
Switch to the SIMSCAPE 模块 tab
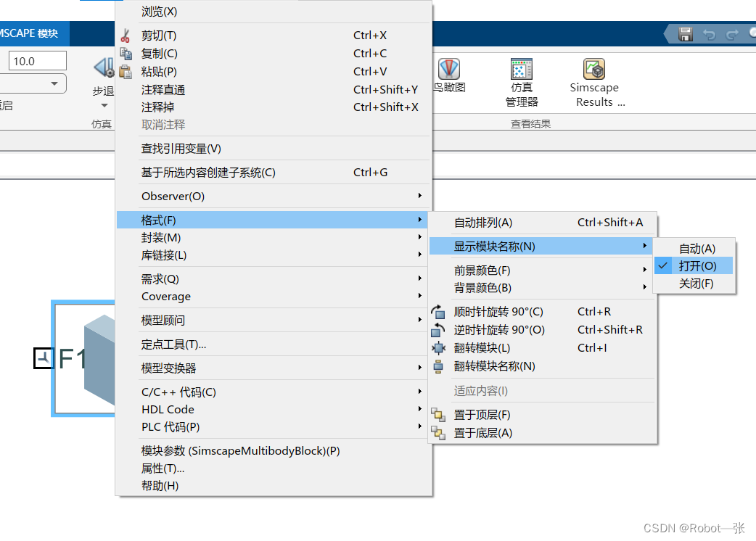pos(29,34)
